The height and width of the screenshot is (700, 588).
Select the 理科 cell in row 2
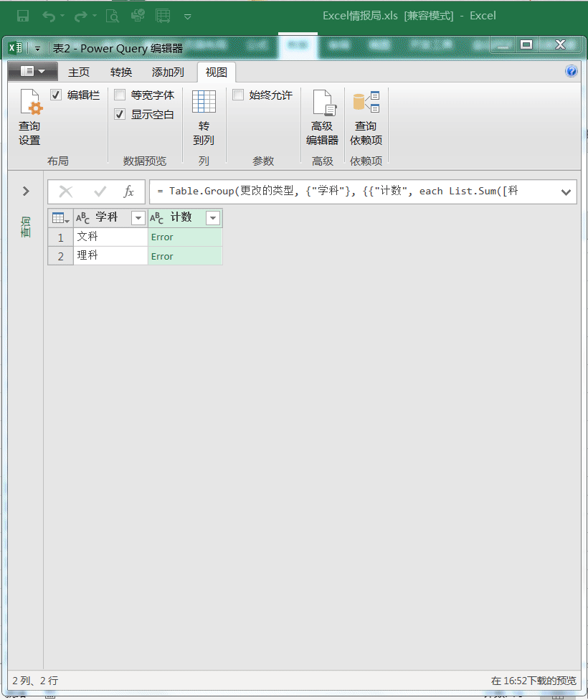pyautogui.click(x=110, y=256)
